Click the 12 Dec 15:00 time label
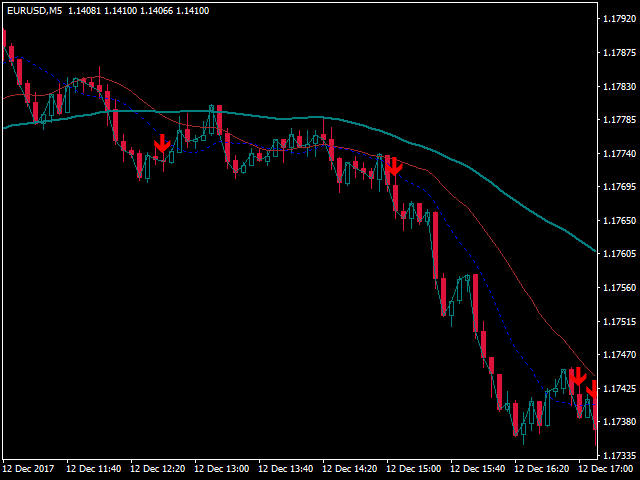 (x=414, y=468)
